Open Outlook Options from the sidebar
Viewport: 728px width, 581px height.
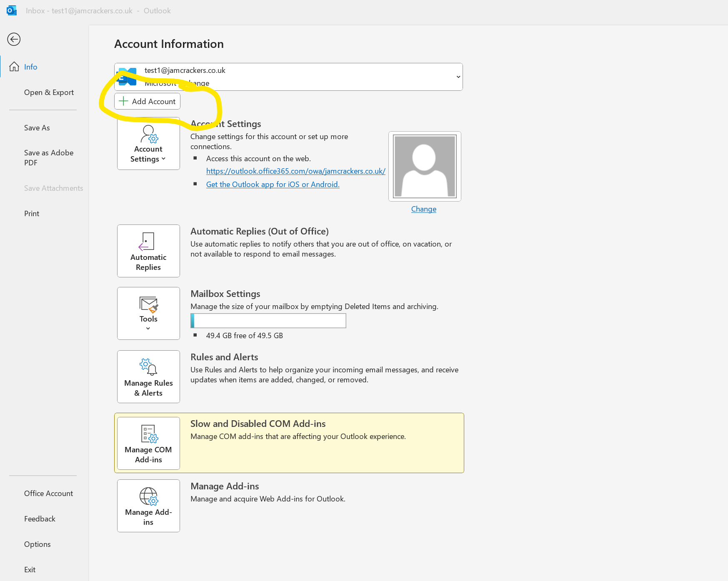[37, 544]
